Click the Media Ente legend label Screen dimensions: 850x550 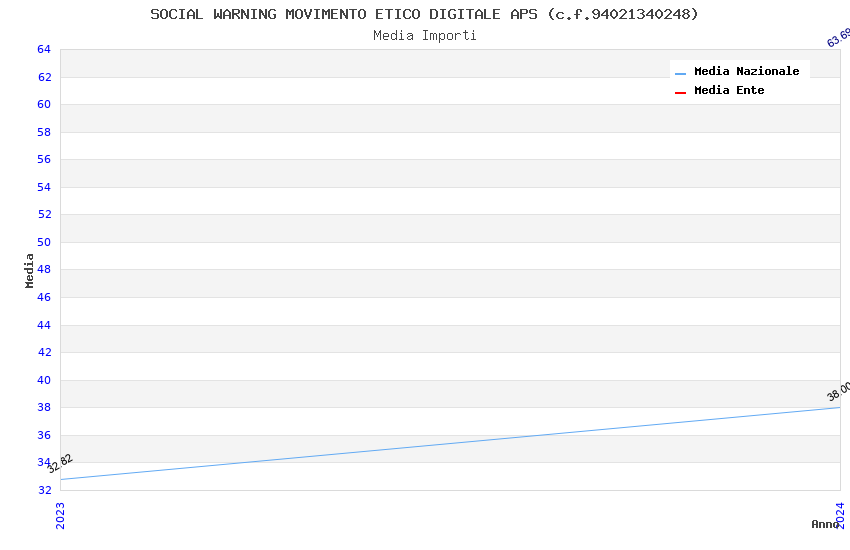click(x=729, y=90)
